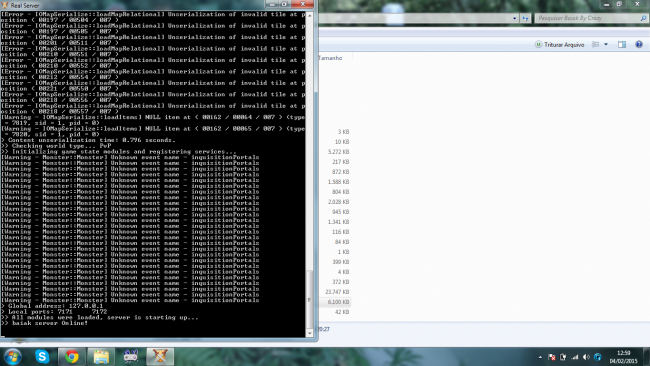The height and width of the screenshot is (366, 650).
Task: Click the Pesquisar Baiak By Crazy search field
Action: point(587,18)
